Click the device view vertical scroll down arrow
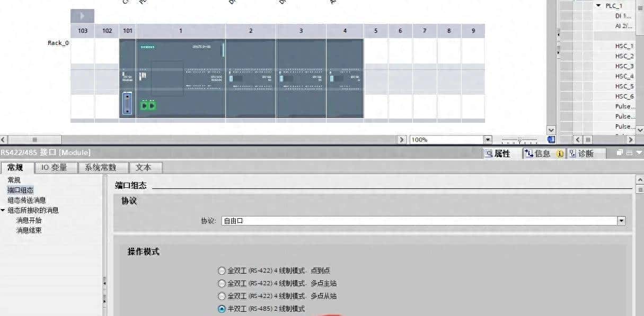644x316 pixels. (x=551, y=130)
